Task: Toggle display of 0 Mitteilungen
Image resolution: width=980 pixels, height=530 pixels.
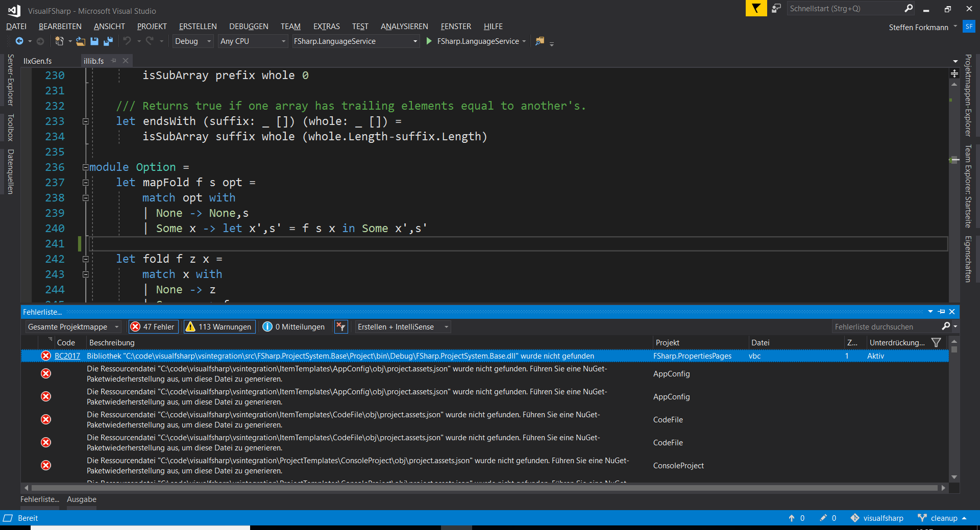Action: [293, 326]
